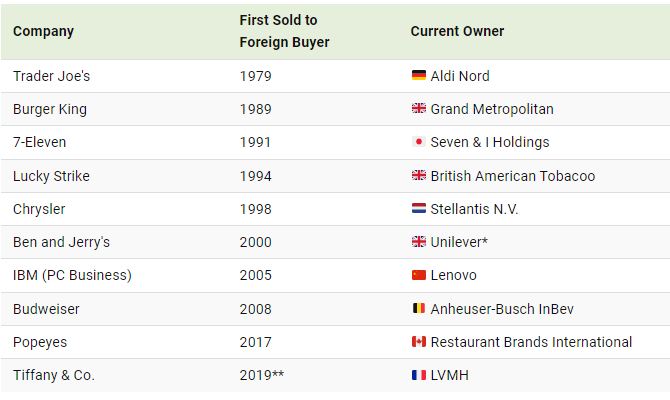The width and height of the screenshot is (670, 400).
Task: Click the Canadian flag next to Restaurant Brands International
Action: [419, 341]
